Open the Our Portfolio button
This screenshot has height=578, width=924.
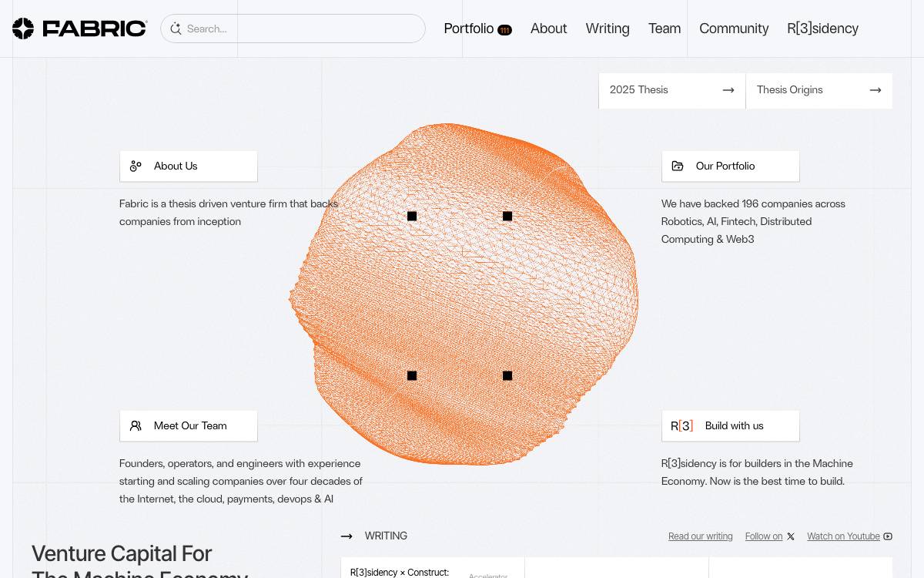731,166
